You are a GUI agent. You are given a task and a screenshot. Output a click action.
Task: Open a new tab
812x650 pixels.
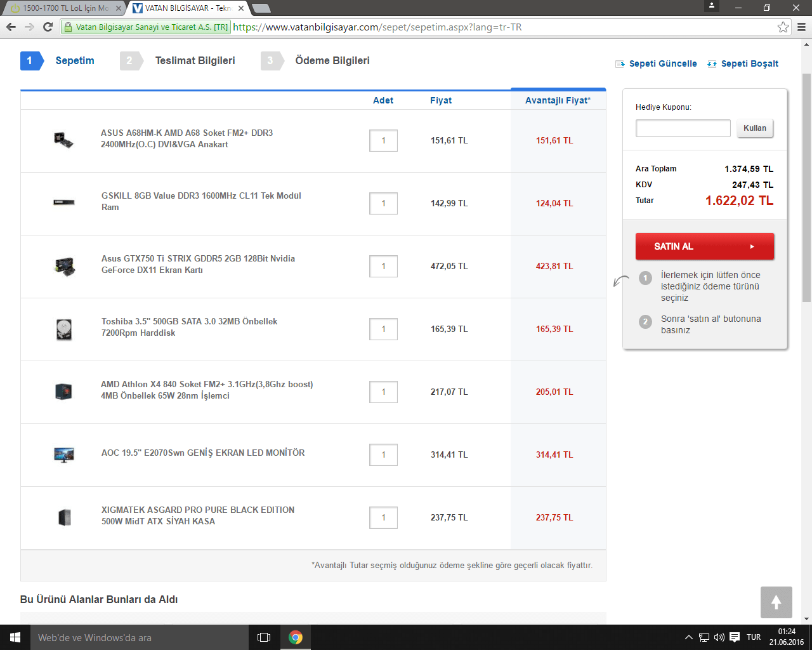[x=261, y=8]
